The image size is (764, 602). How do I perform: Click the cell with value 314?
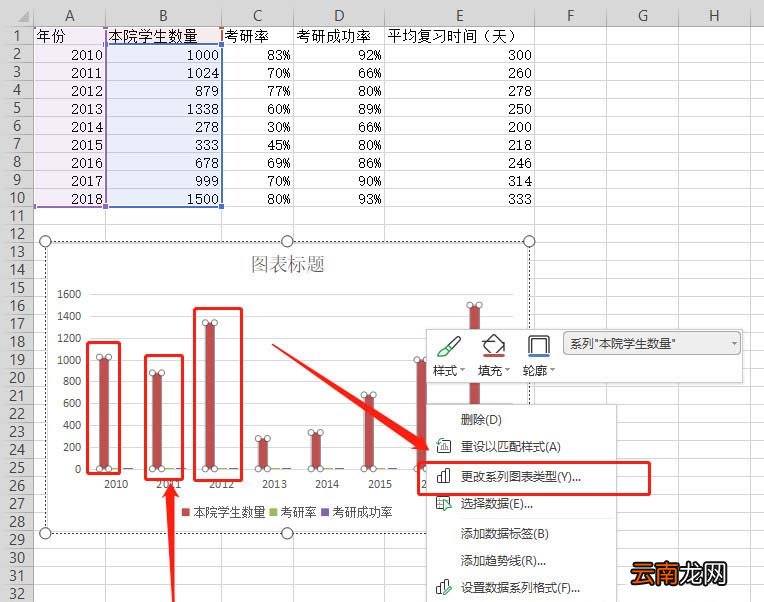pyautogui.click(x=459, y=181)
